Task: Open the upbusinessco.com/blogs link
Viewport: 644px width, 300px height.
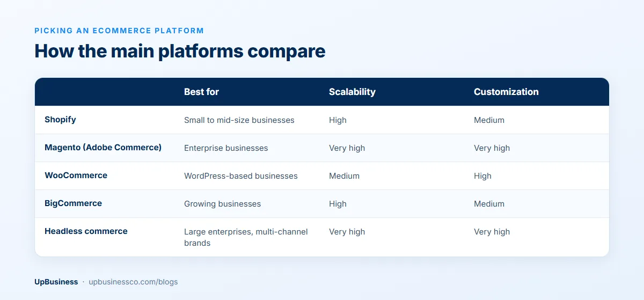Action: coord(133,282)
